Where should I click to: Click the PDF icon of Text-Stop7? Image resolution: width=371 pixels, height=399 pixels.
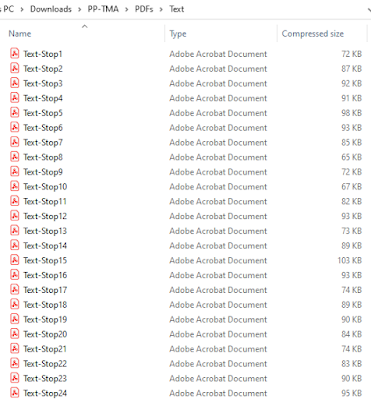(14, 142)
